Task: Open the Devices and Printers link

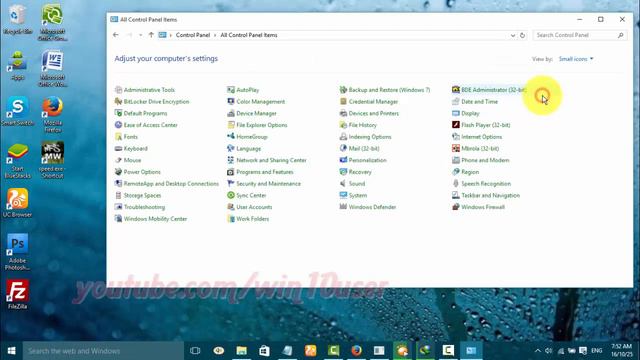Action: tap(374, 113)
